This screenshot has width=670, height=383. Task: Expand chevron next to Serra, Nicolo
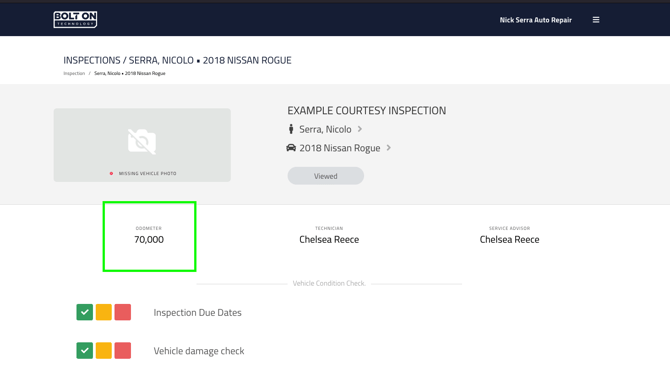point(360,129)
